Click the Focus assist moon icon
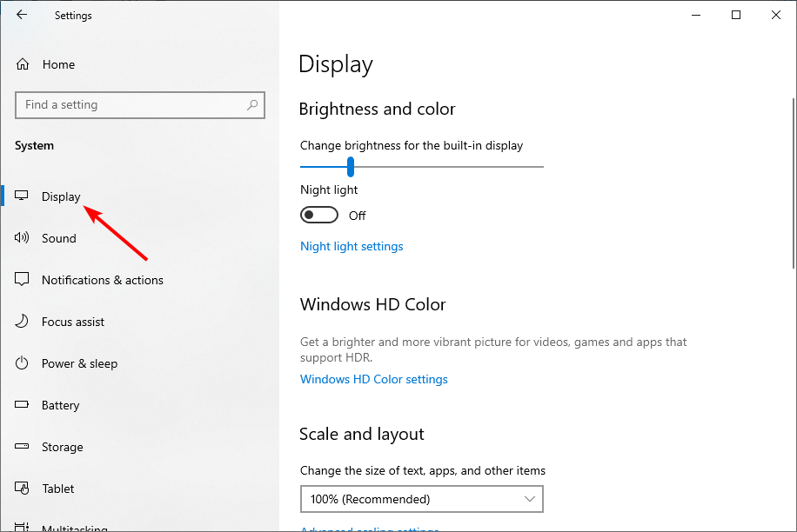This screenshot has width=797, height=532. click(x=22, y=321)
